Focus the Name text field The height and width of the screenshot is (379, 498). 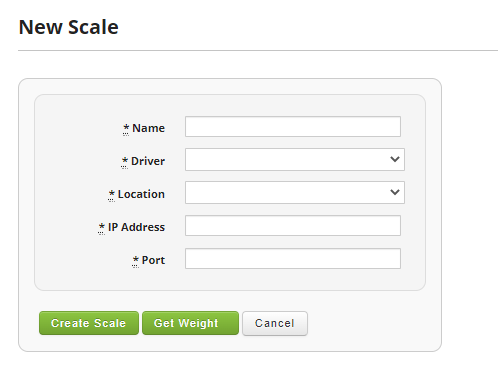click(293, 126)
